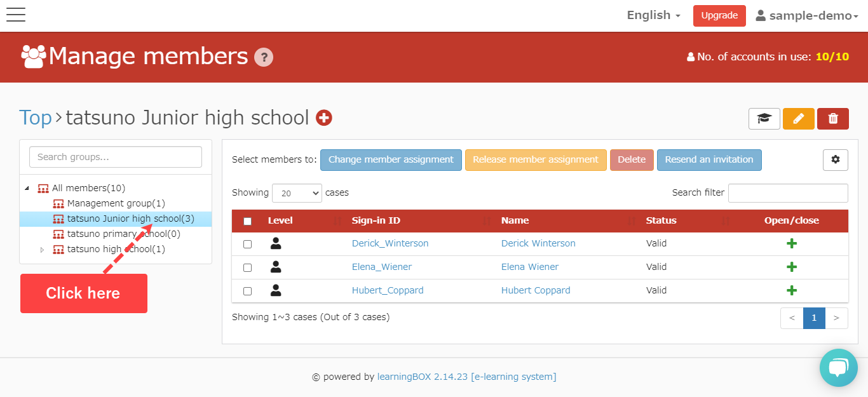
Task: Open the showing cases count dropdown
Action: pyautogui.click(x=297, y=193)
